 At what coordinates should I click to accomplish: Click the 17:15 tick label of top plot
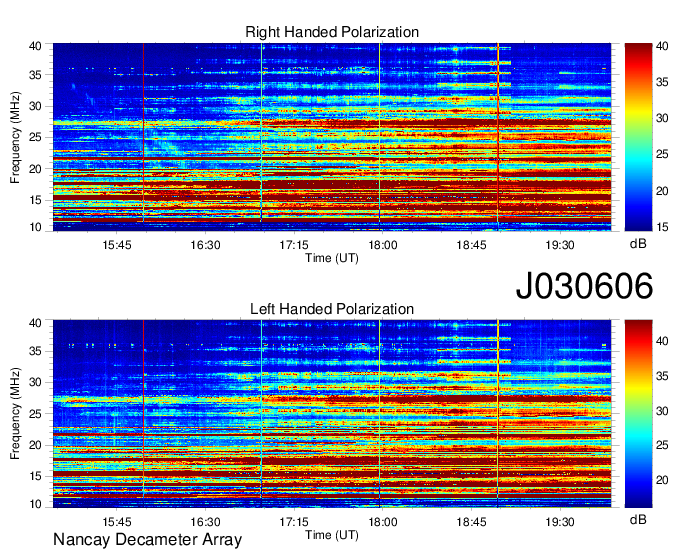point(294,245)
